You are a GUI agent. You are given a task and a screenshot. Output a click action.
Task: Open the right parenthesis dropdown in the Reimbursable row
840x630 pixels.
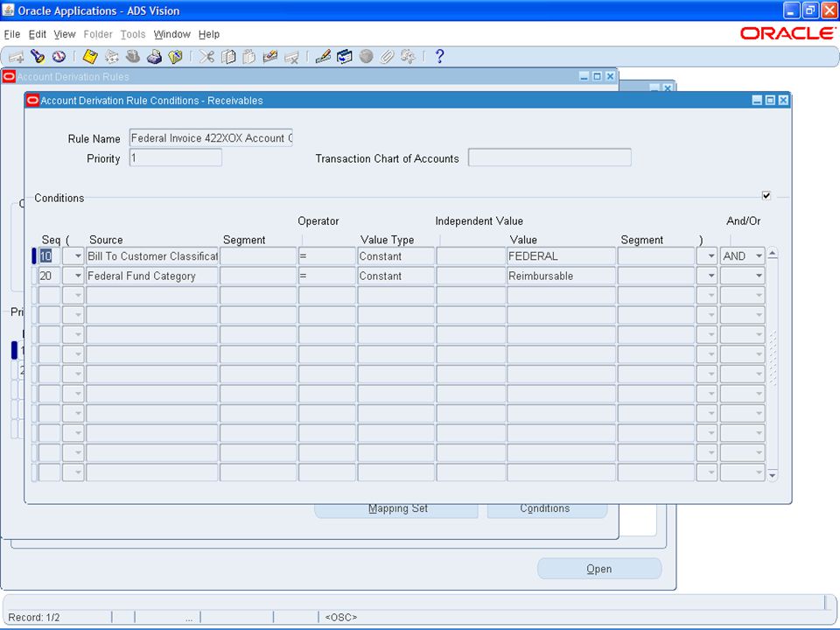[x=707, y=276]
